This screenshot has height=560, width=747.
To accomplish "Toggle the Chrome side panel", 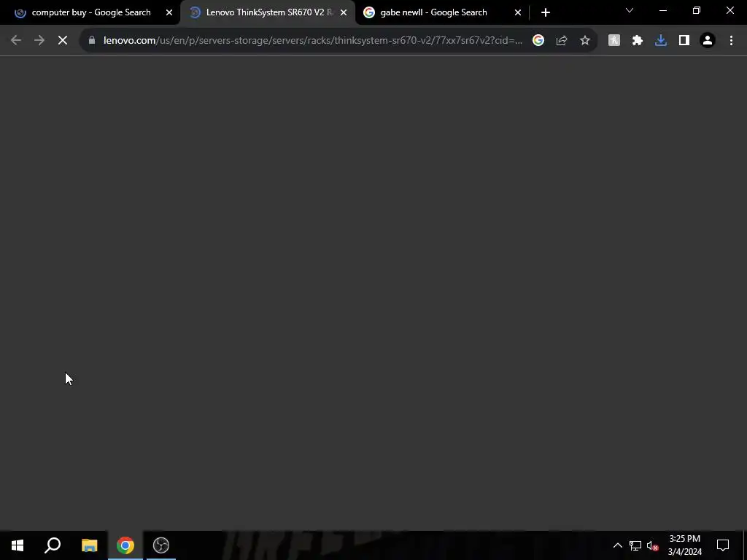I will tap(684, 41).
